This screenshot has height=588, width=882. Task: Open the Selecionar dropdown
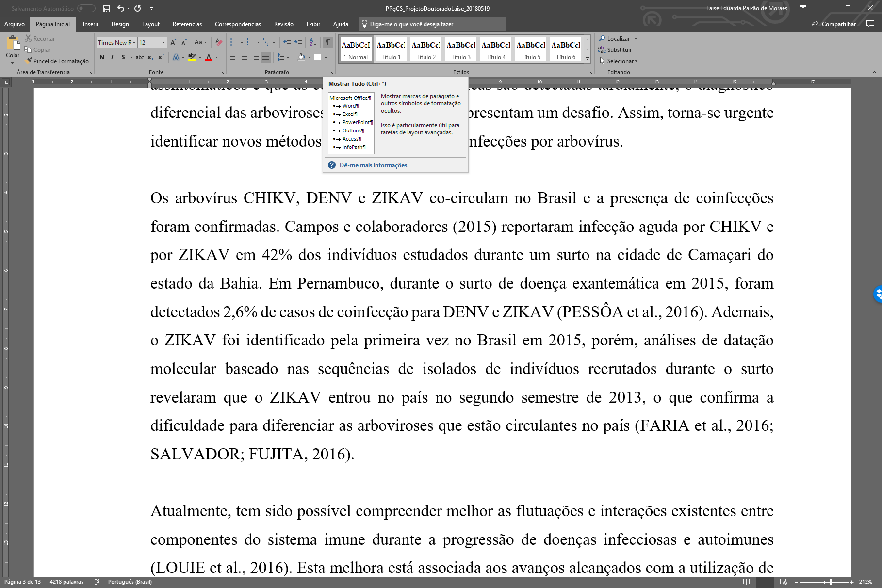coord(619,61)
